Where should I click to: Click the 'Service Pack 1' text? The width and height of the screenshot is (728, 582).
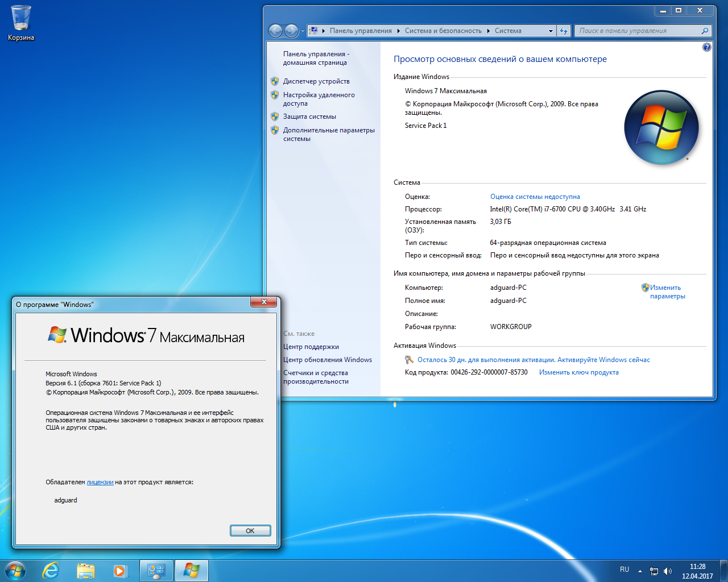point(426,126)
